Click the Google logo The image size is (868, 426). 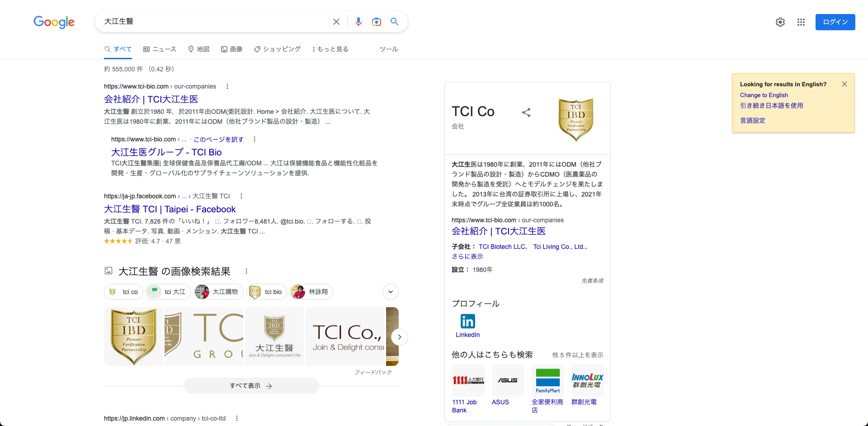pos(54,22)
